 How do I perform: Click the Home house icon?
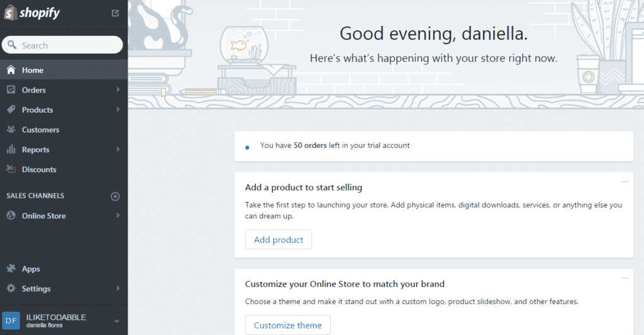(x=11, y=69)
